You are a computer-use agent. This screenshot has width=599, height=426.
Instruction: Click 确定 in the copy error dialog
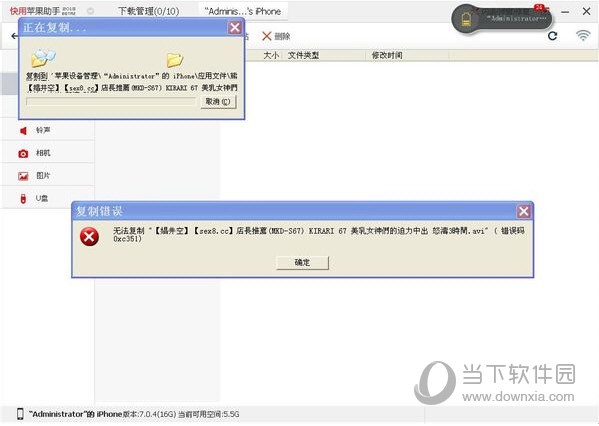point(302,262)
